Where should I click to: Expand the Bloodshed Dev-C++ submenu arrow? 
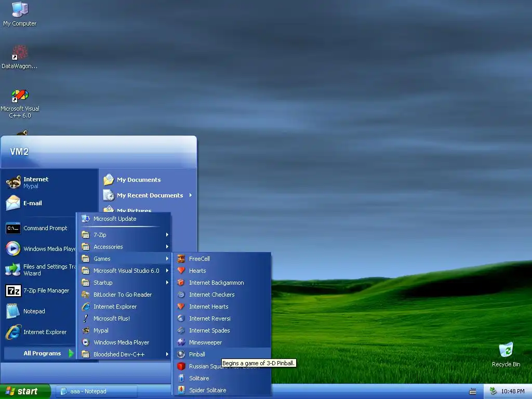coord(167,354)
